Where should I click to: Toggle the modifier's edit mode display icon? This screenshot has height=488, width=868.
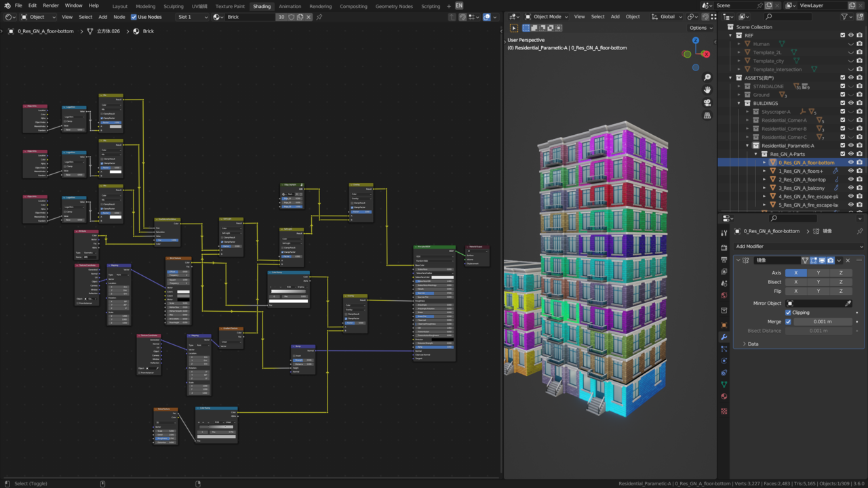813,260
